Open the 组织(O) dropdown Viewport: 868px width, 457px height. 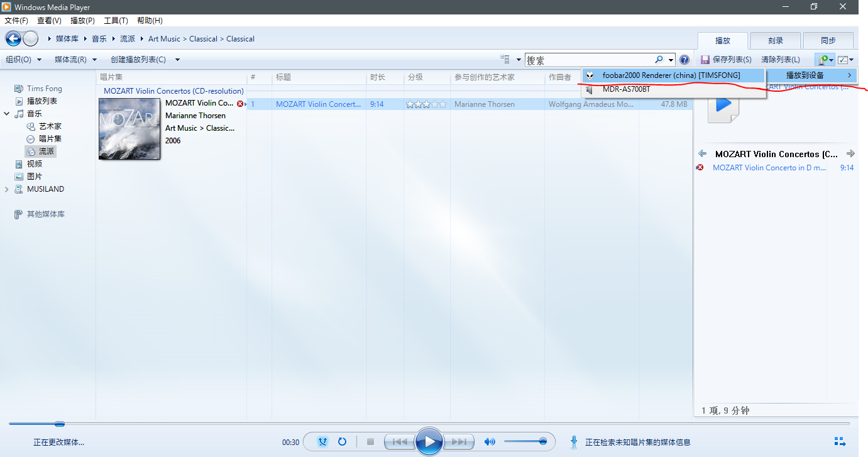coord(23,60)
